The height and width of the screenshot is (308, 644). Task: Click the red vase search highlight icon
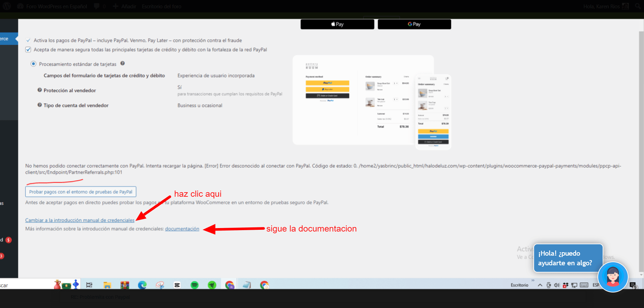[x=57, y=285]
